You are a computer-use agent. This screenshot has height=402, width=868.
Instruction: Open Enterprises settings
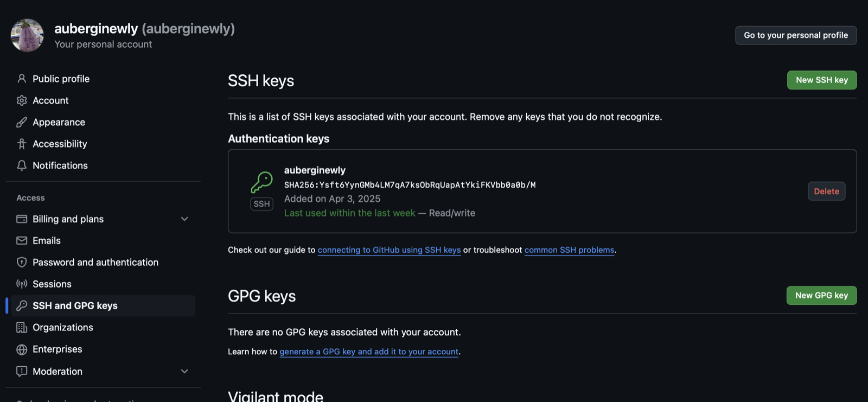tap(103, 349)
